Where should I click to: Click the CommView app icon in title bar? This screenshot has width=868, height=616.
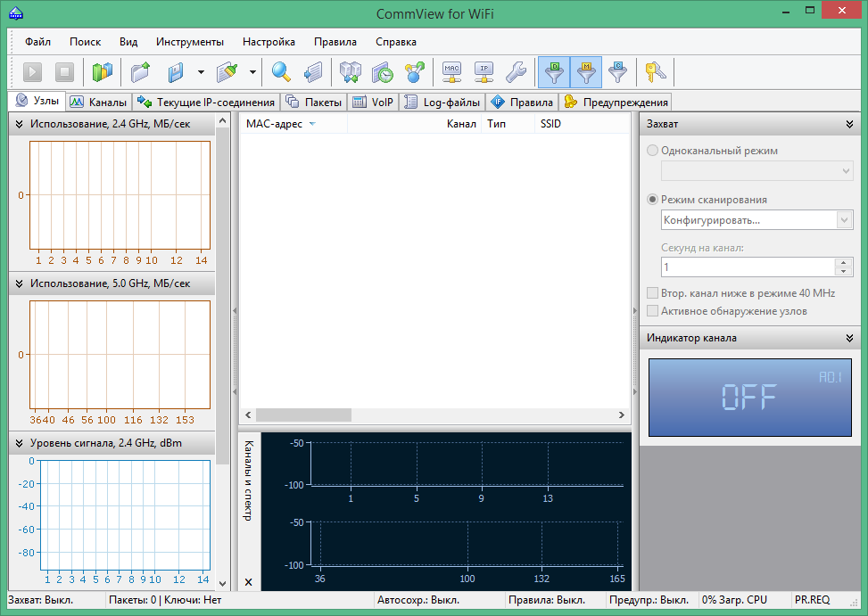pyautogui.click(x=16, y=12)
